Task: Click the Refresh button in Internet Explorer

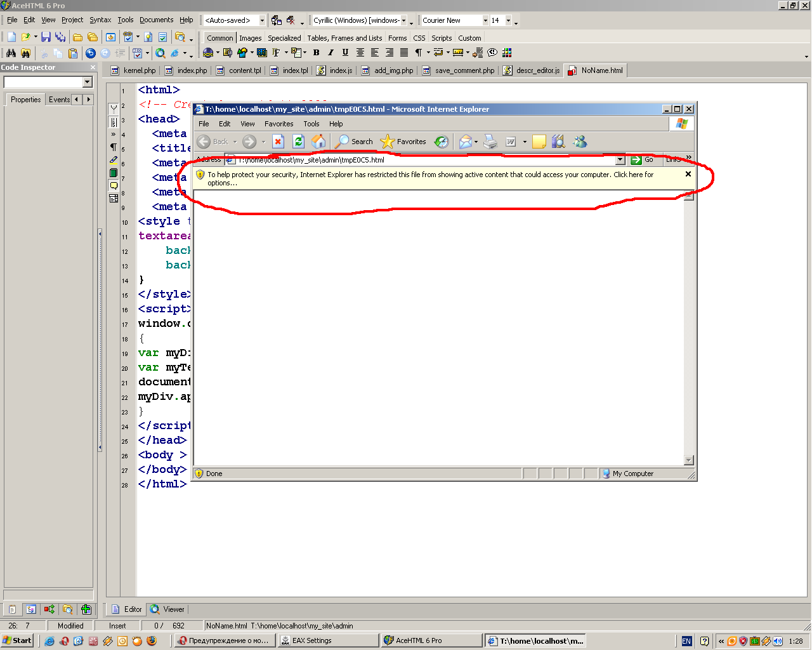Action: 298,142
